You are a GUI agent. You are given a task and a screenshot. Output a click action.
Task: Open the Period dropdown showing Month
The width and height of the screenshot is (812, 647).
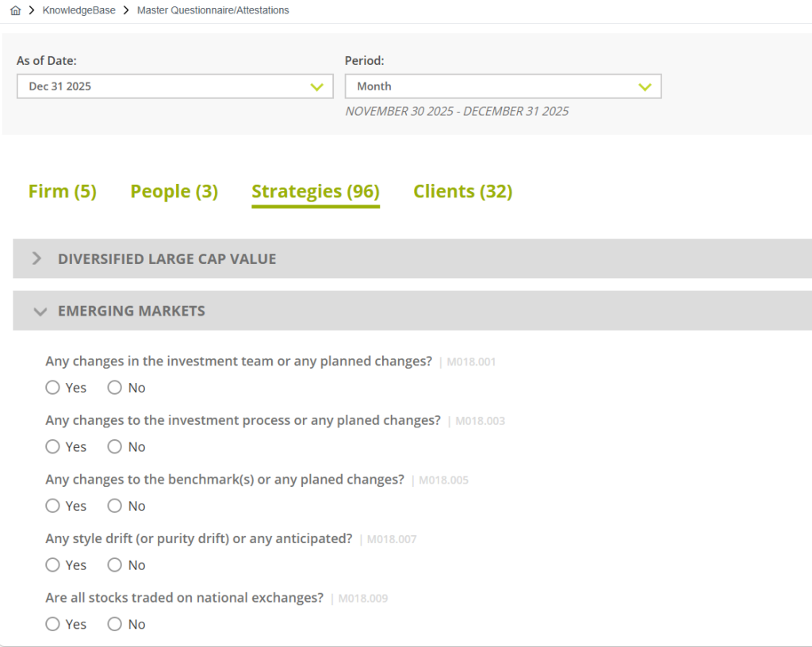[x=503, y=86]
